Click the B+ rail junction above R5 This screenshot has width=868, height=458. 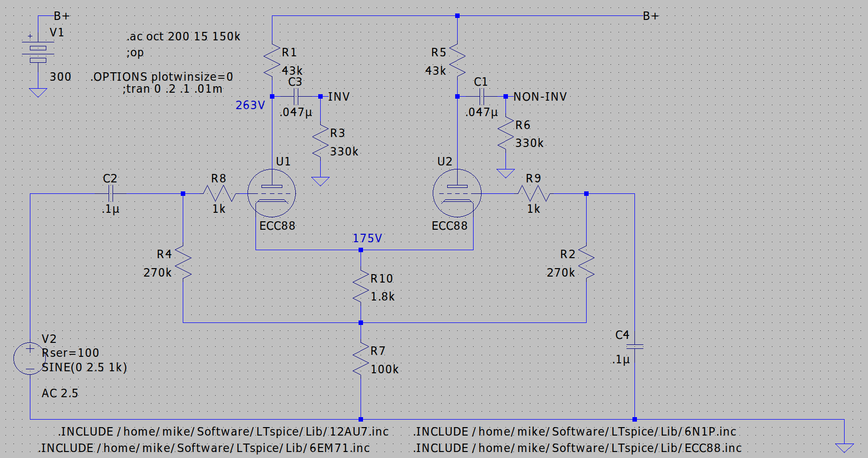[x=457, y=16]
